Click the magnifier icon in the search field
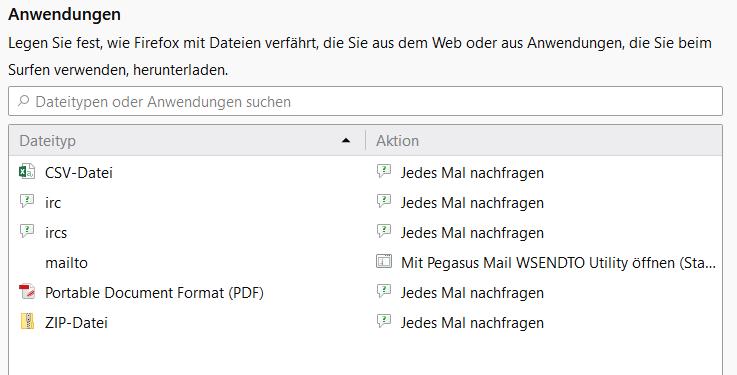Viewport: 737px width, 375px height. pos(23,101)
